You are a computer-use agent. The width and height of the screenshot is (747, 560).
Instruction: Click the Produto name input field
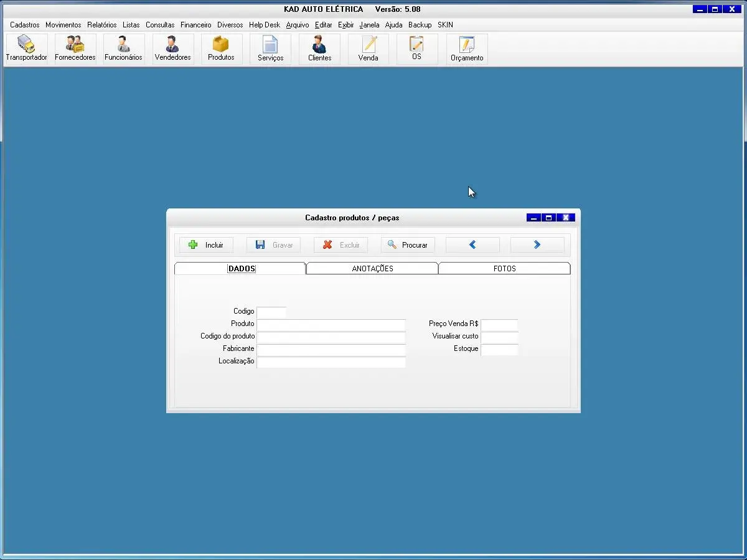pyautogui.click(x=331, y=324)
